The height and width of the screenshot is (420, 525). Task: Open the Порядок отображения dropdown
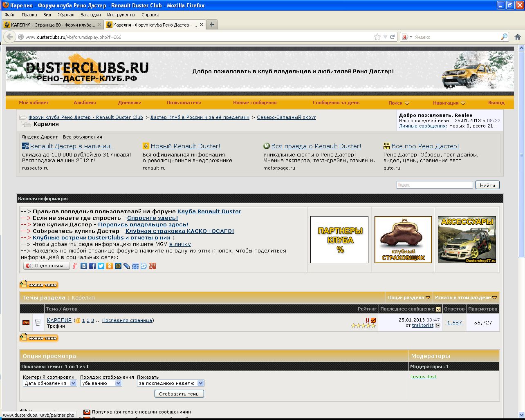point(101,383)
